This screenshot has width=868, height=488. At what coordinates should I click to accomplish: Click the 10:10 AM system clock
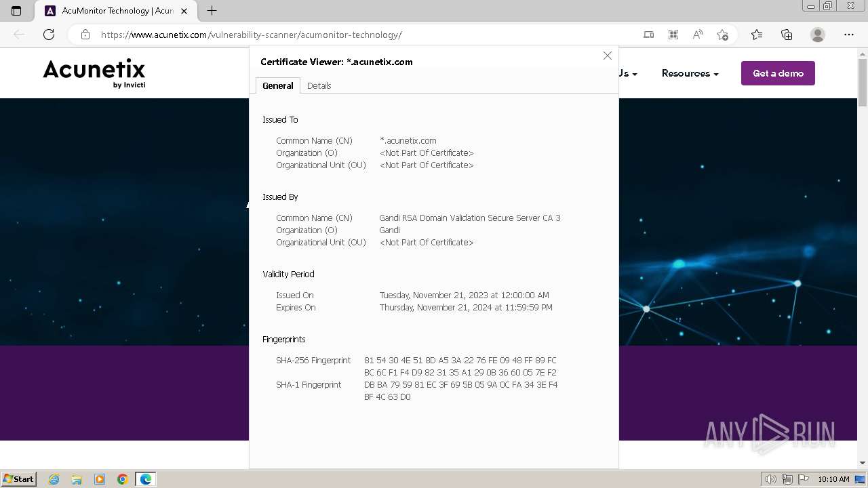point(833,479)
